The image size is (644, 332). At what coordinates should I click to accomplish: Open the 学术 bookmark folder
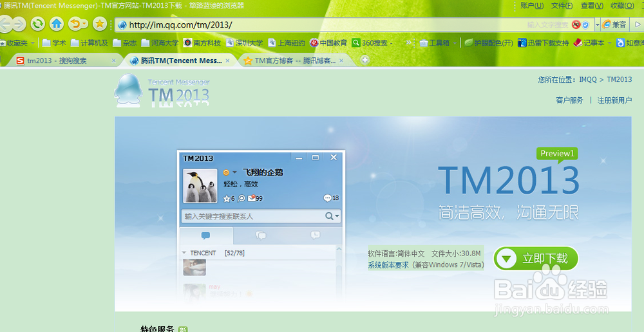[54, 42]
